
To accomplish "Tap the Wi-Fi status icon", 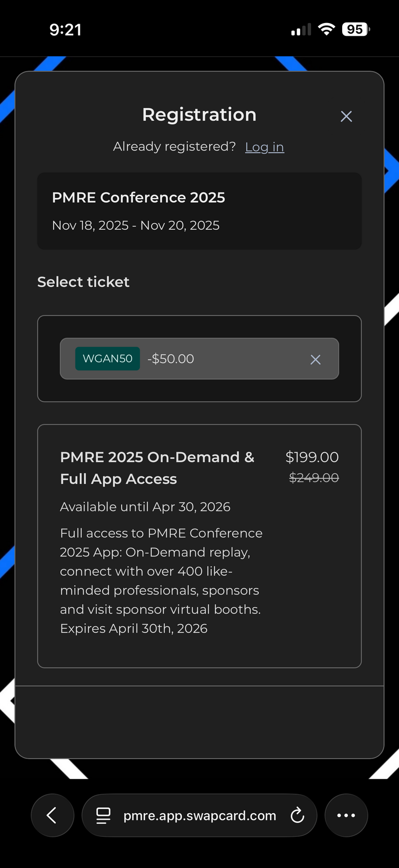I will pos(326,29).
